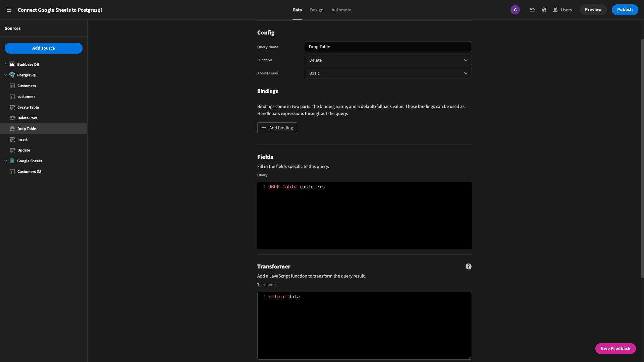
Task: Expand the Google Sheets source tree item
Action: (5, 161)
